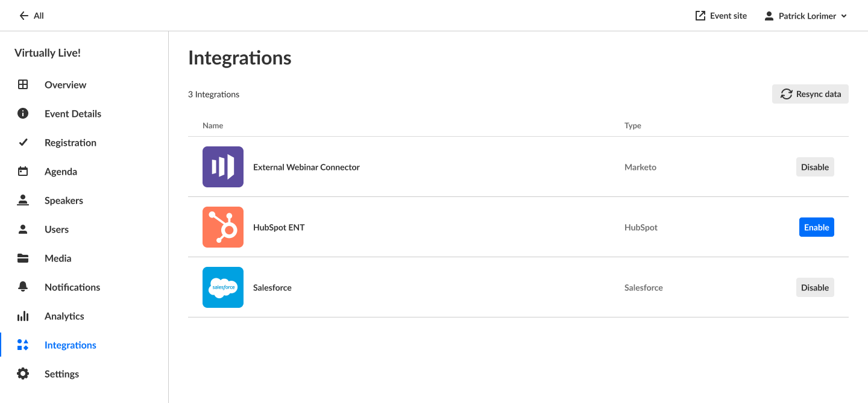Open the Registration menu item
This screenshot has height=403, width=868.
70,143
